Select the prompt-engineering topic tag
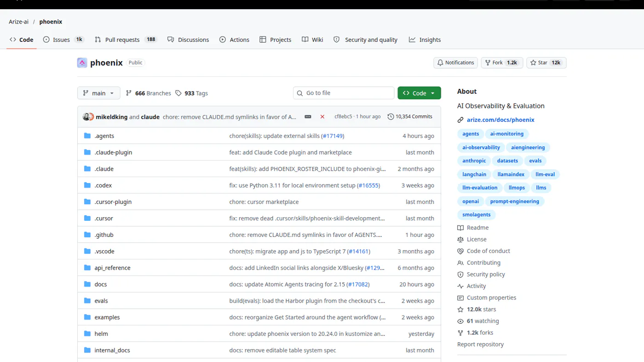The image size is (644, 362). (515, 201)
